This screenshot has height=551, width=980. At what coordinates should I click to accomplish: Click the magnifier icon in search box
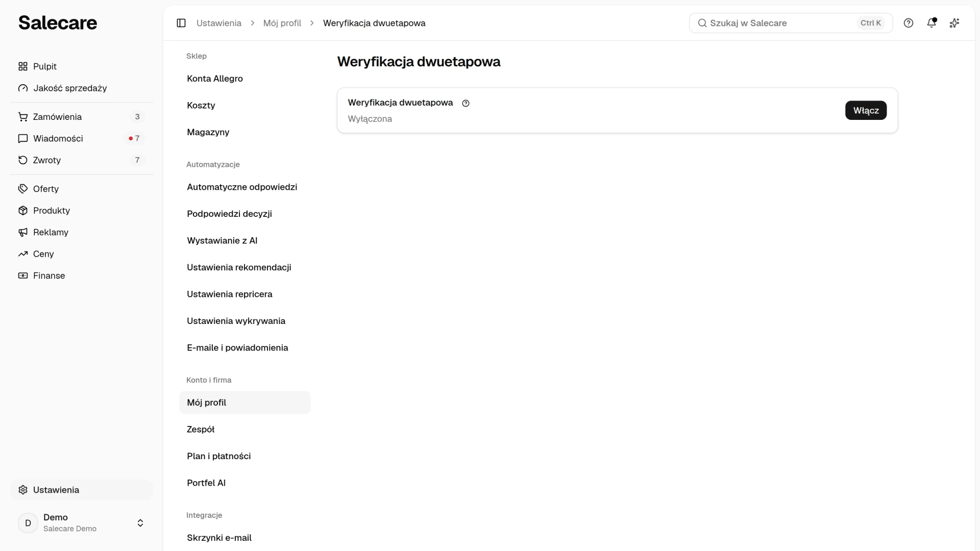click(702, 23)
